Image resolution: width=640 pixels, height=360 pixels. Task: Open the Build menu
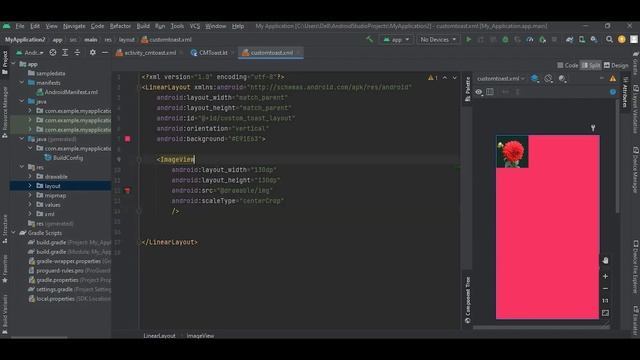(143, 26)
